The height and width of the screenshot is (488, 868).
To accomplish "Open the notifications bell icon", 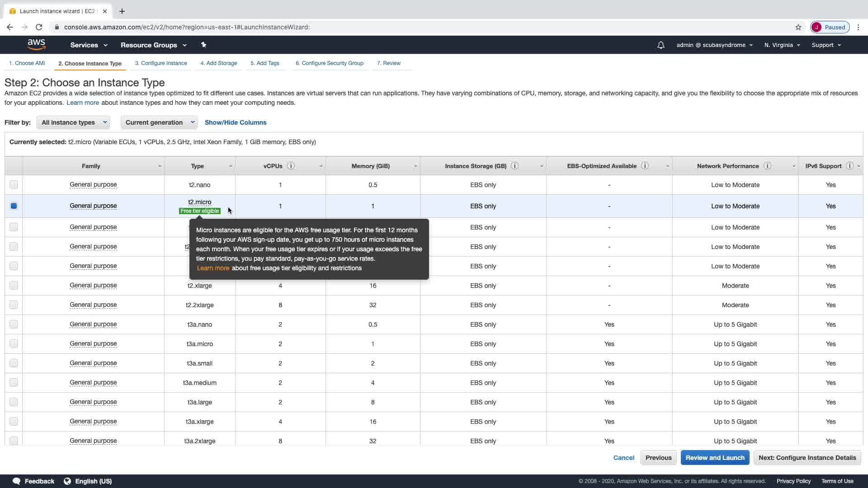I will (x=660, y=45).
